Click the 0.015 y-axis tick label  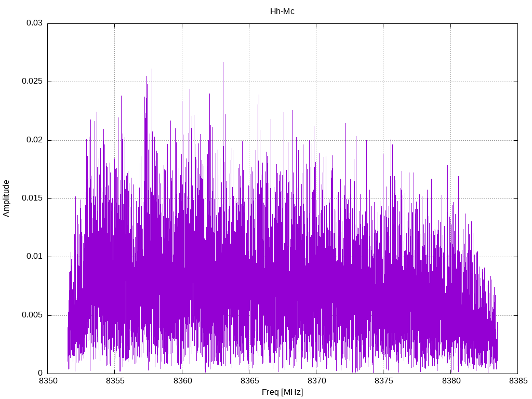pos(32,198)
